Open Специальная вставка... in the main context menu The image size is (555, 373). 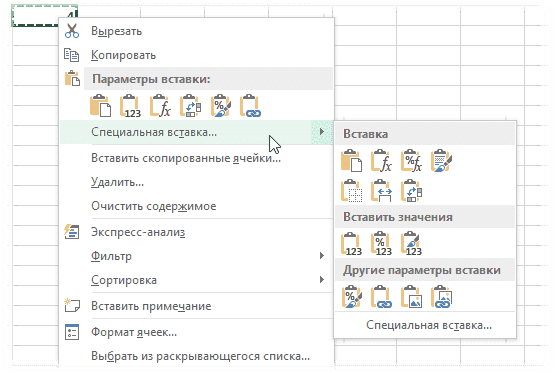(x=196, y=132)
